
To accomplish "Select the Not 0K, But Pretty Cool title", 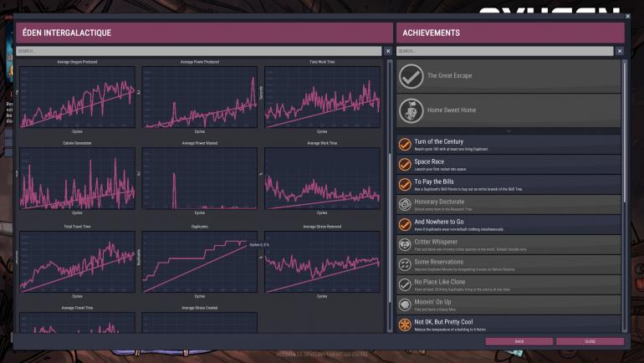I will pyautogui.click(x=443, y=322).
